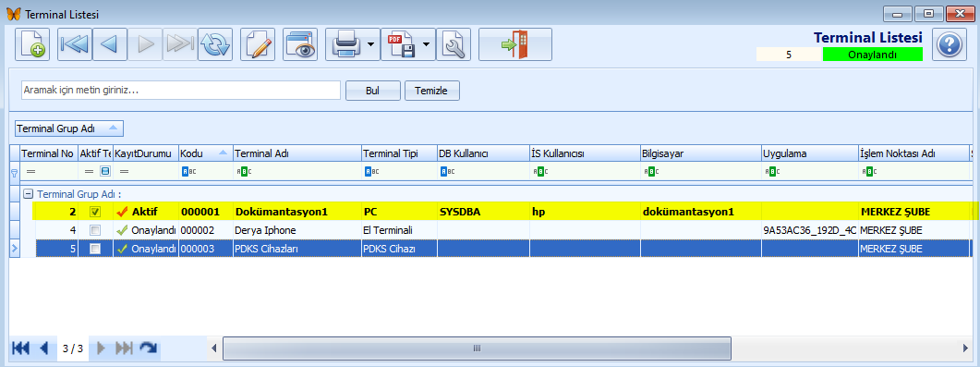Viewport: 980px width, 367px height.
Task: Exit via the door icon button
Action: [x=515, y=44]
